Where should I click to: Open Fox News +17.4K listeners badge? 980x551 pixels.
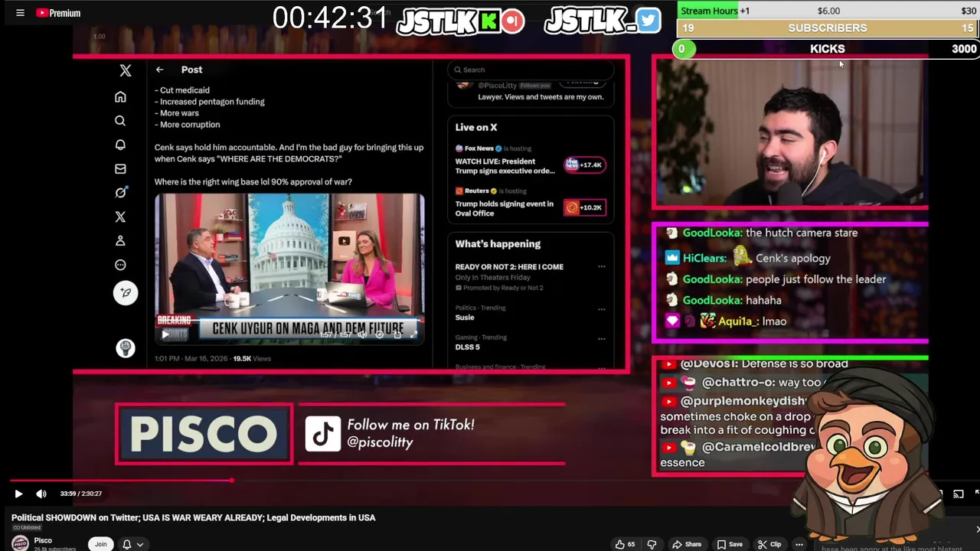click(x=585, y=165)
